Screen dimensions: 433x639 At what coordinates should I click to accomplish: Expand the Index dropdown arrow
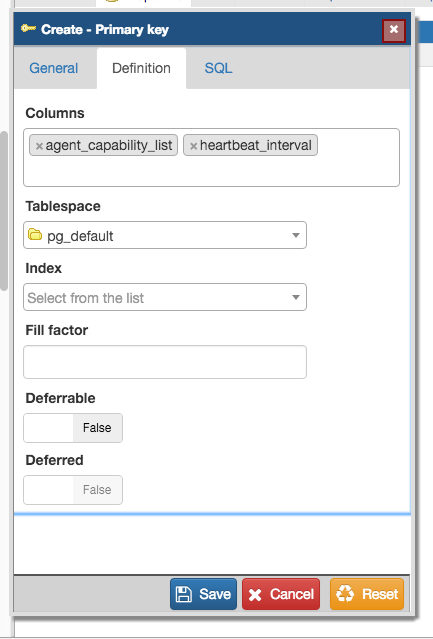[296, 297]
